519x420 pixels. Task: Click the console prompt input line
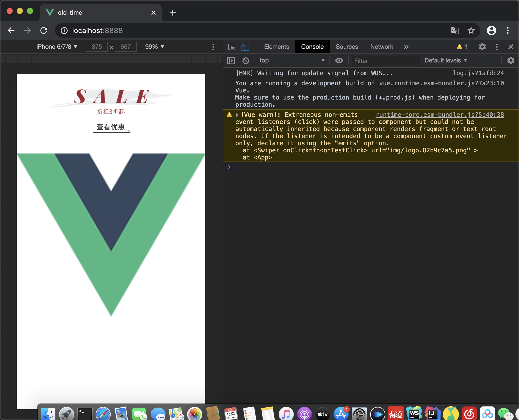click(x=371, y=167)
